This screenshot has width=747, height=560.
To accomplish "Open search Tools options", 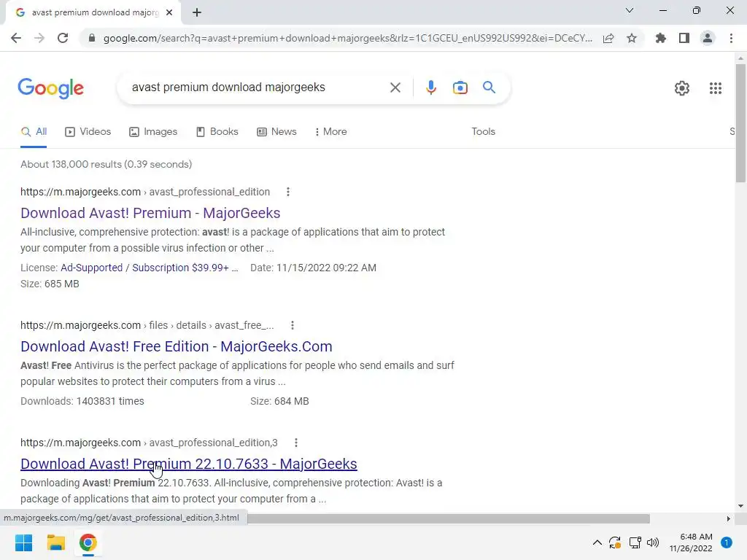I will click(x=483, y=132).
